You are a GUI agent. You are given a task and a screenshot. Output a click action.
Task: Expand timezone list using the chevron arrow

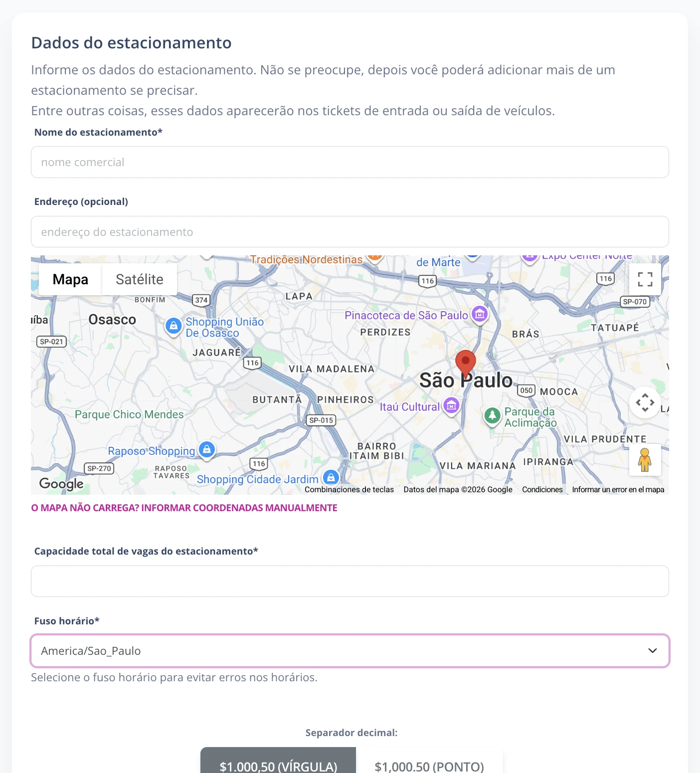652,651
